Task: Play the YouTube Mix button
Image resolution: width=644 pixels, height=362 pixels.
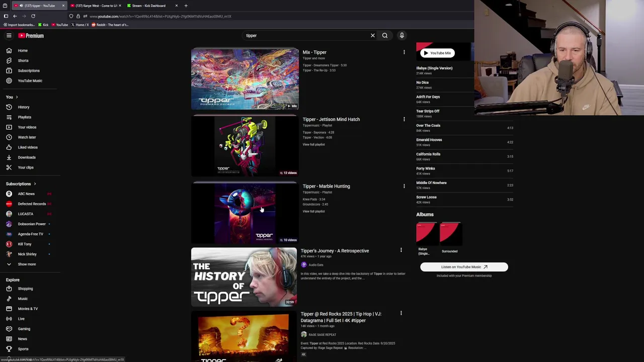Action: [437, 53]
